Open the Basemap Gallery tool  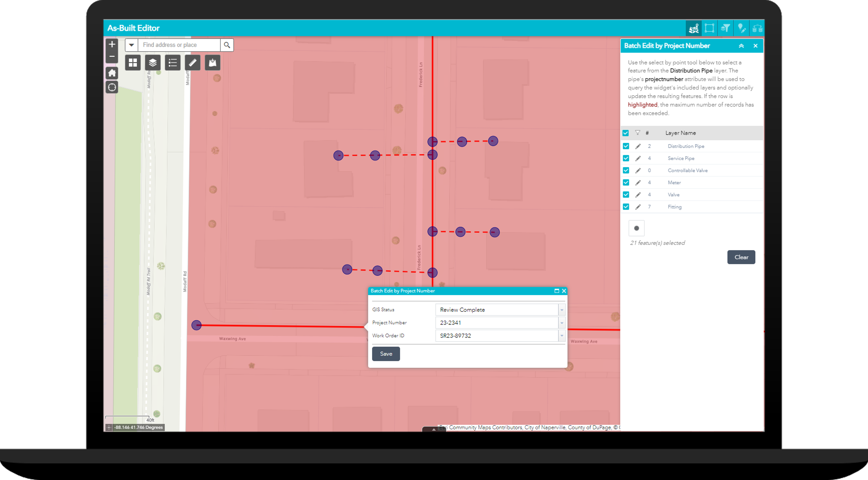[133, 62]
